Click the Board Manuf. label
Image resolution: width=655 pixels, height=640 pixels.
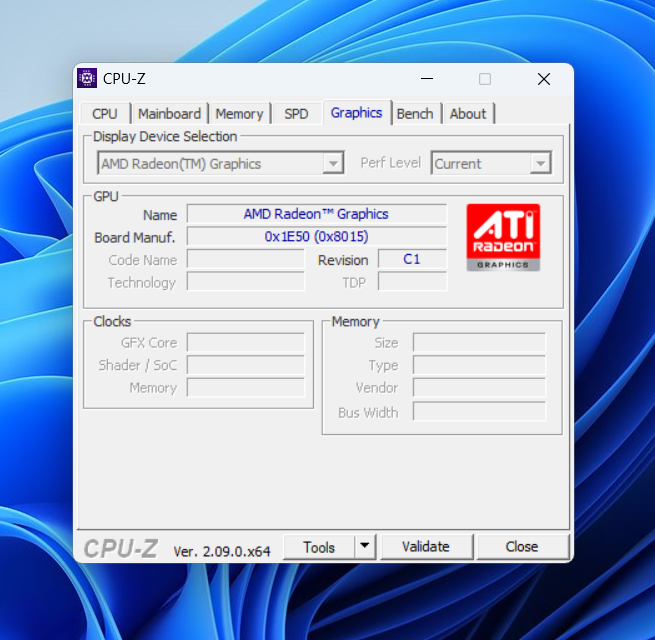(135, 237)
